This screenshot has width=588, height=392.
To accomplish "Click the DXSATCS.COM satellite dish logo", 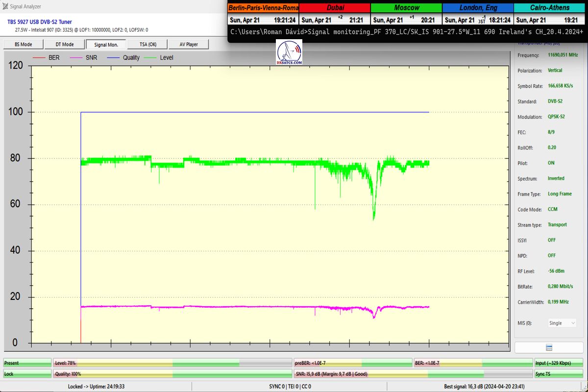I will coord(289,52).
